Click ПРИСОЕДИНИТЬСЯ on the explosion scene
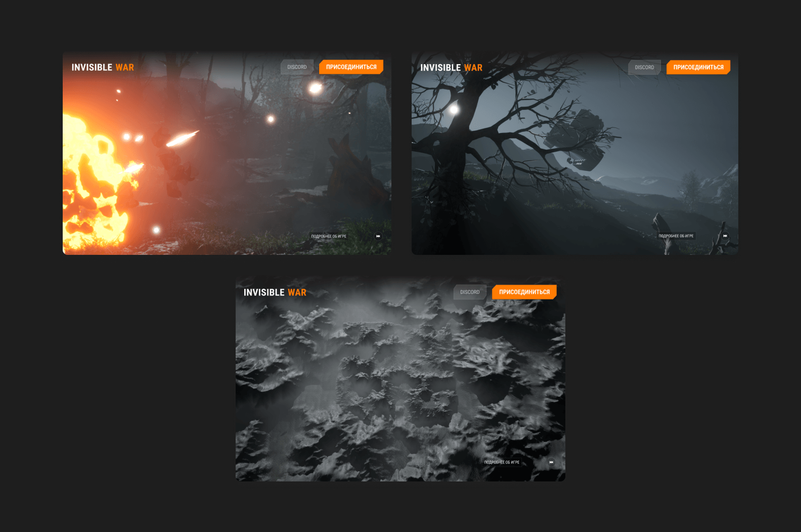 pos(351,67)
